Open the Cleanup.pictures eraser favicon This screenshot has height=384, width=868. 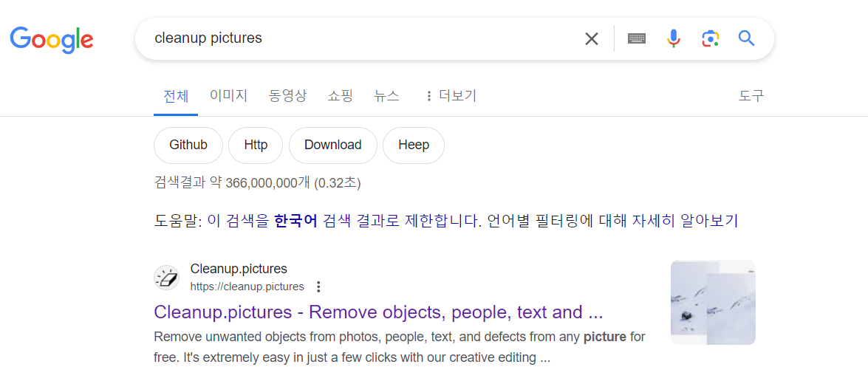(167, 278)
